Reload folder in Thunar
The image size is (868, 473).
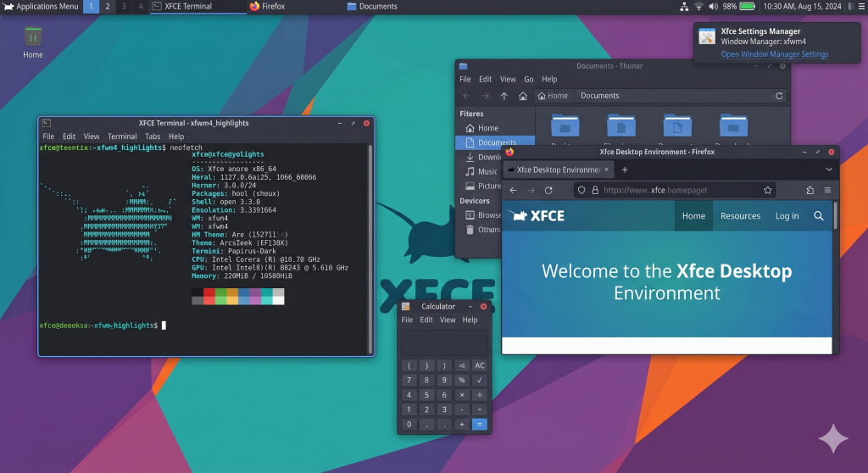pyautogui.click(x=779, y=96)
